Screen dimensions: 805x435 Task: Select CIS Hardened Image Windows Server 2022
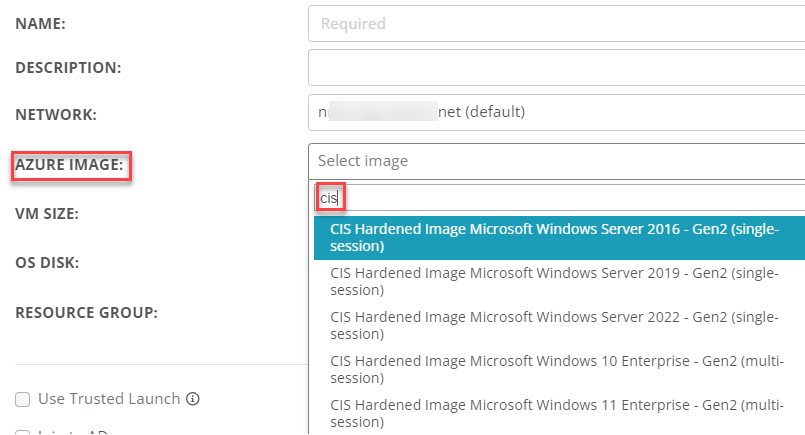click(560, 326)
